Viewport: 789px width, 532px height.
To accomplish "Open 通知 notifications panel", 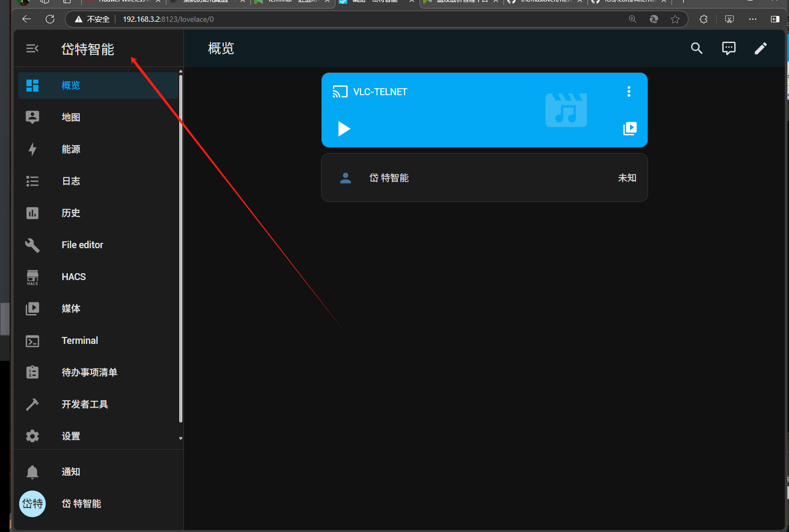I will [x=71, y=472].
